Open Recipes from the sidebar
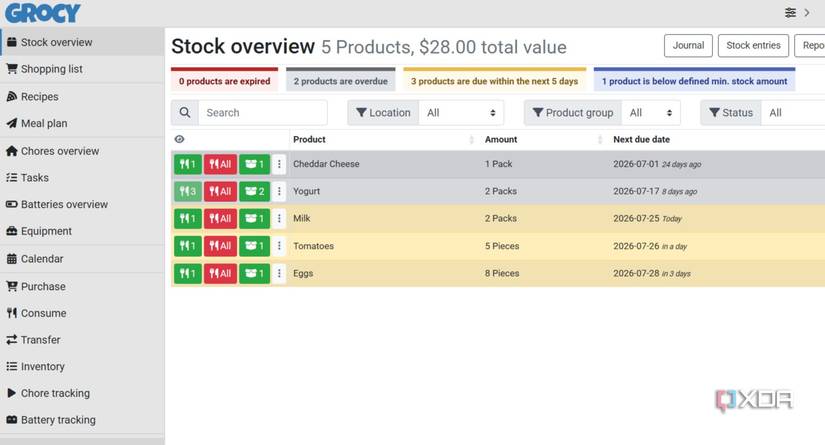 (82, 97)
